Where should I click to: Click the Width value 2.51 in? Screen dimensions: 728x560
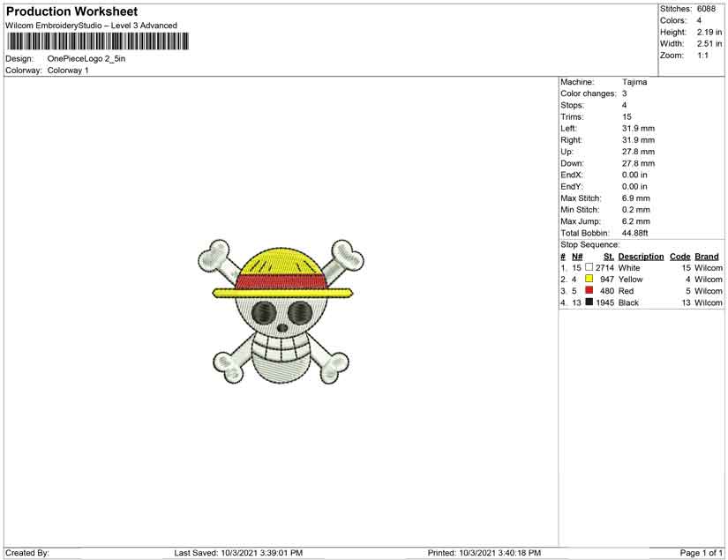pyautogui.click(x=709, y=43)
